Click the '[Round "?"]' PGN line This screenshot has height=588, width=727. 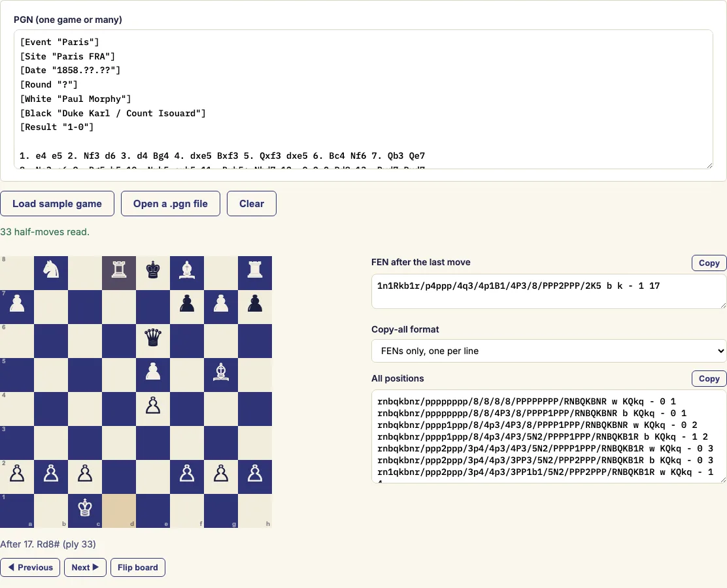coord(48,85)
